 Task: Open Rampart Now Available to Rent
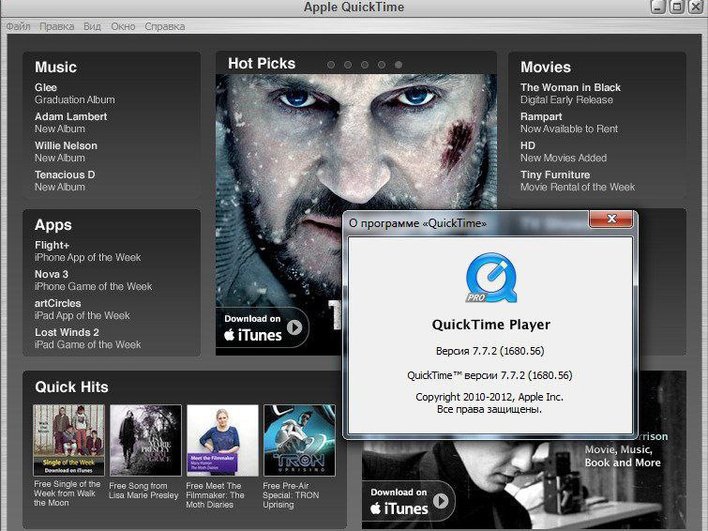pyautogui.click(x=569, y=122)
